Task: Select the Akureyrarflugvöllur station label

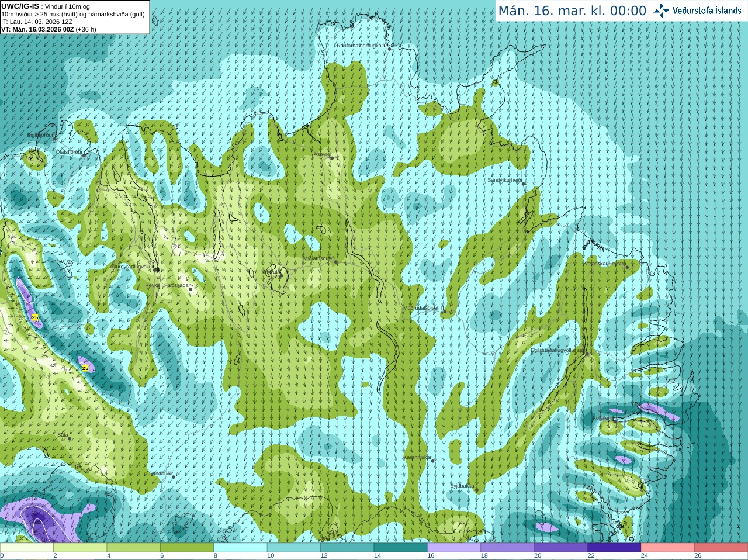Action: pos(133,266)
